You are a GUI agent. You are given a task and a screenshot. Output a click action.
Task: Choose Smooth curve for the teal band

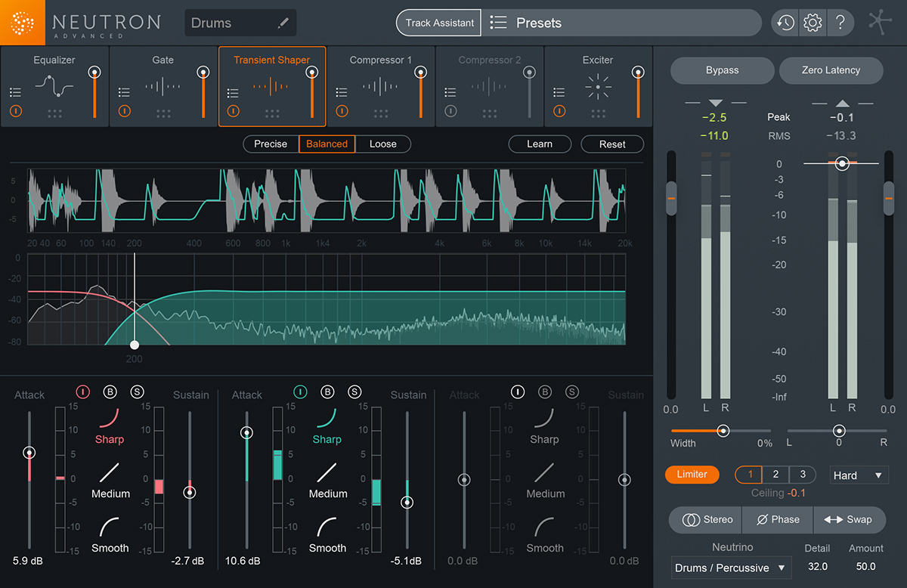(x=328, y=534)
